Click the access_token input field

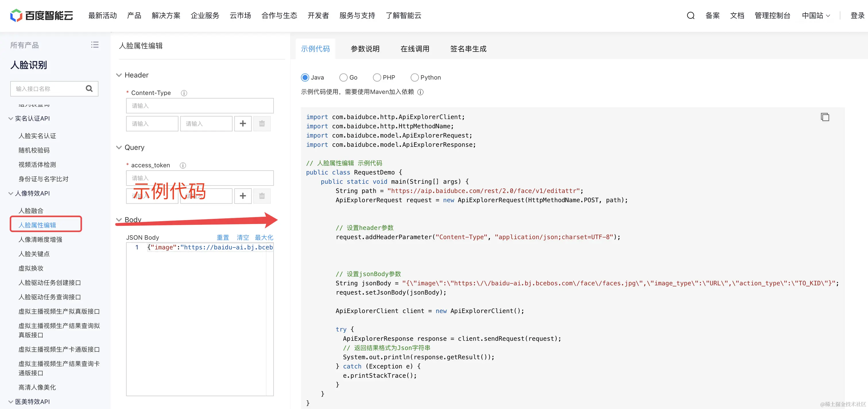[x=199, y=178]
